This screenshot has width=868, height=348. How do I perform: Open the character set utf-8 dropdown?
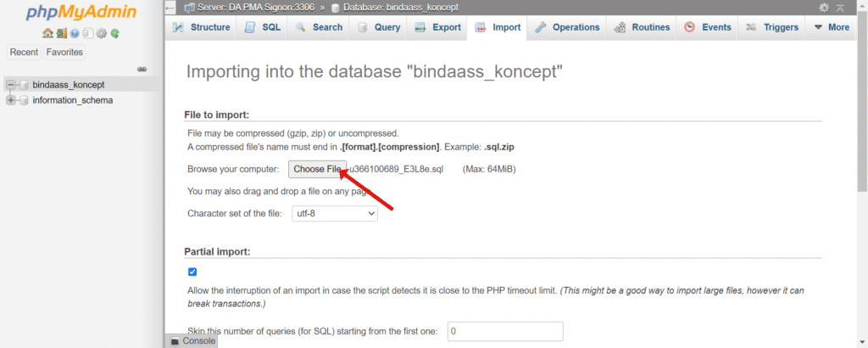click(x=334, y=213)
